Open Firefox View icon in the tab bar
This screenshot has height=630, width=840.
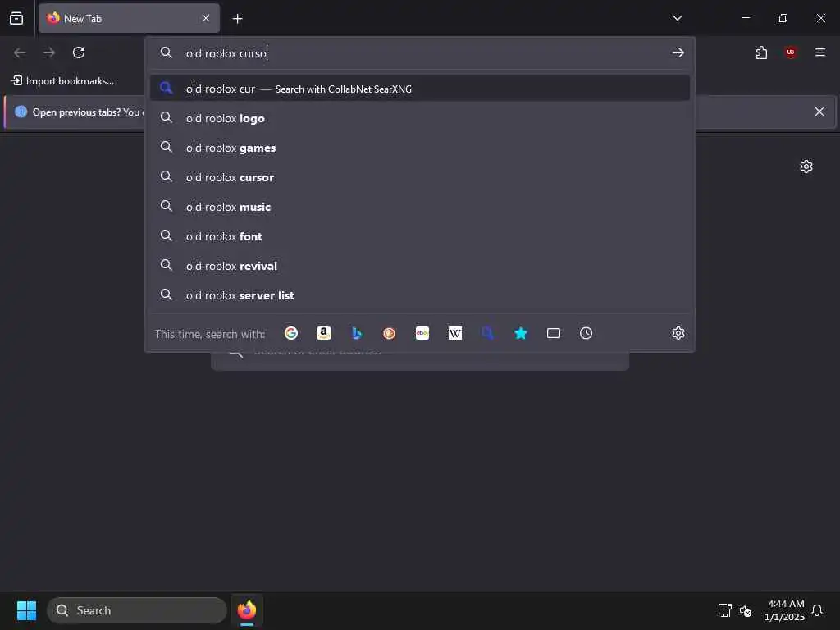pos(16,18)
